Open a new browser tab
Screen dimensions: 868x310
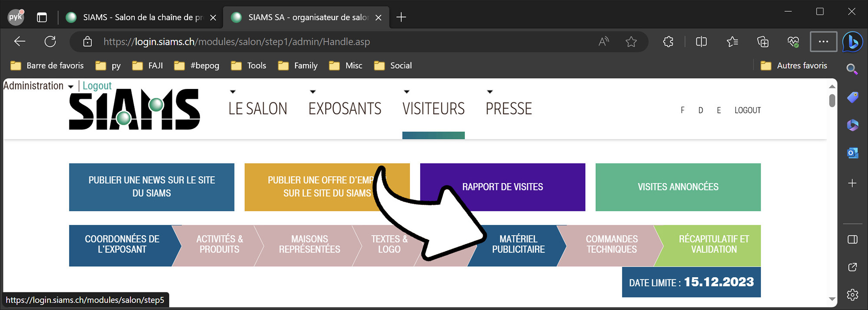pyautogui.click(x=401, y=17)
